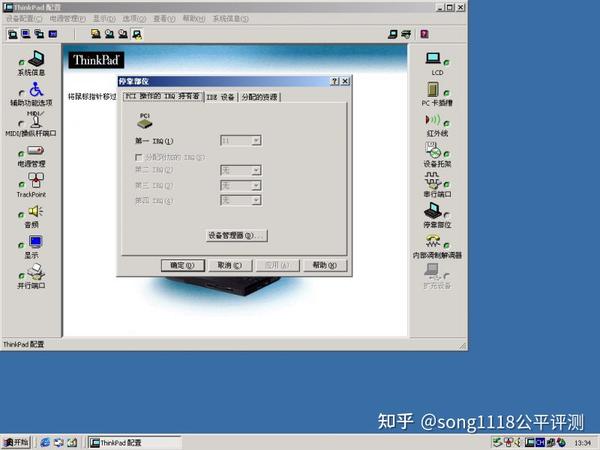The height and width of the screenshot is (450, 600).
Task: Click the help book icon in toolbar
Action: tap(424, 34)
